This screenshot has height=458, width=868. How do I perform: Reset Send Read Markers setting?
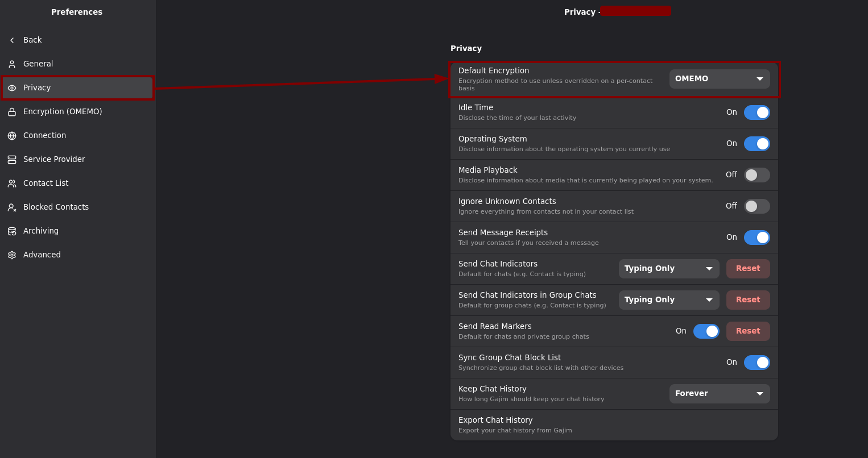(747, 331)
